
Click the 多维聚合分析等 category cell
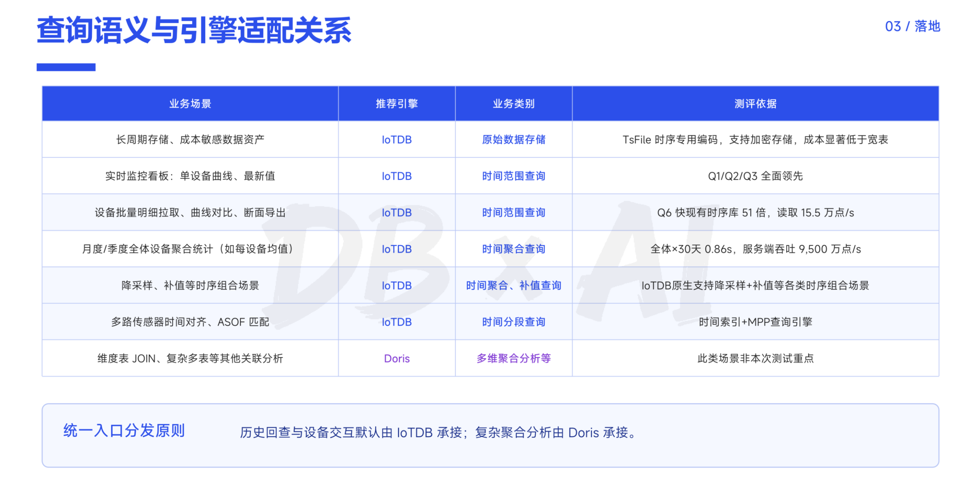[513, 358]
